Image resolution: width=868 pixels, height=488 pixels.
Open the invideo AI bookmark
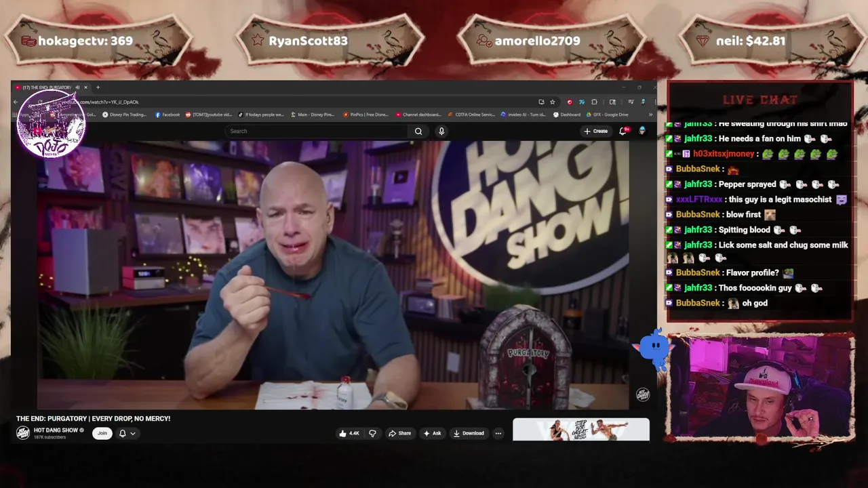pos(524,115)
